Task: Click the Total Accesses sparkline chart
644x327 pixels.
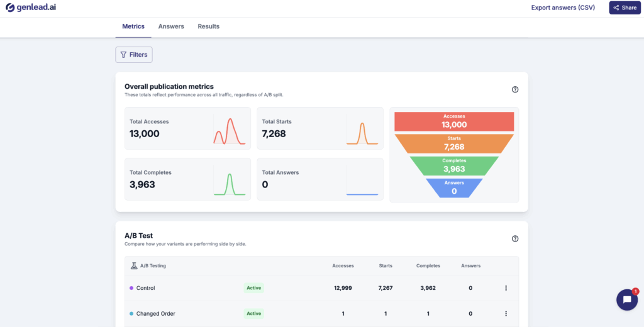Action: (229, 131)
